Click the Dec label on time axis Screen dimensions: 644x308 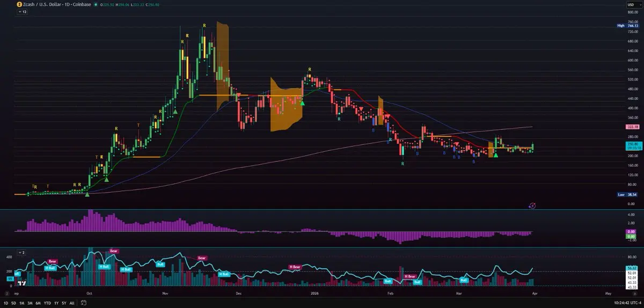(238, 294)
